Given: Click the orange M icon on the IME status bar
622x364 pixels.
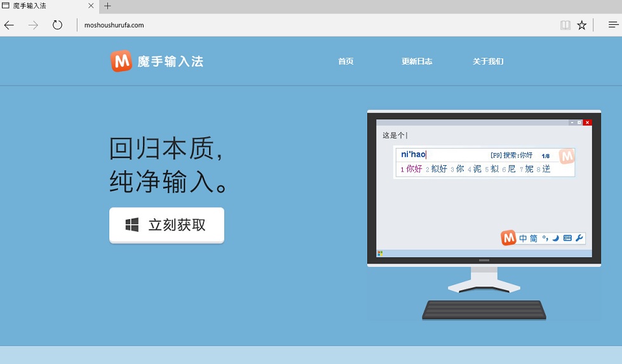Looking at the screenshot, I should (508, 238).
